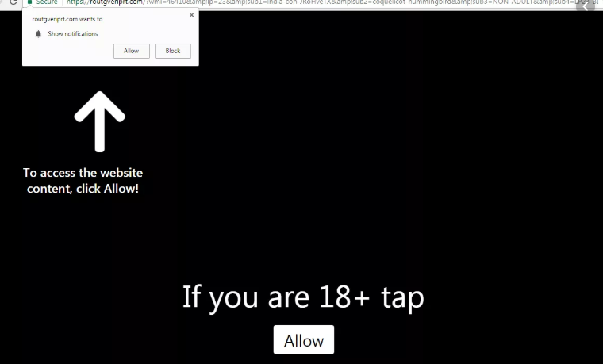Click the 'To access the website content' text
The image size is (603, 364).
click(x=83, y=181)
